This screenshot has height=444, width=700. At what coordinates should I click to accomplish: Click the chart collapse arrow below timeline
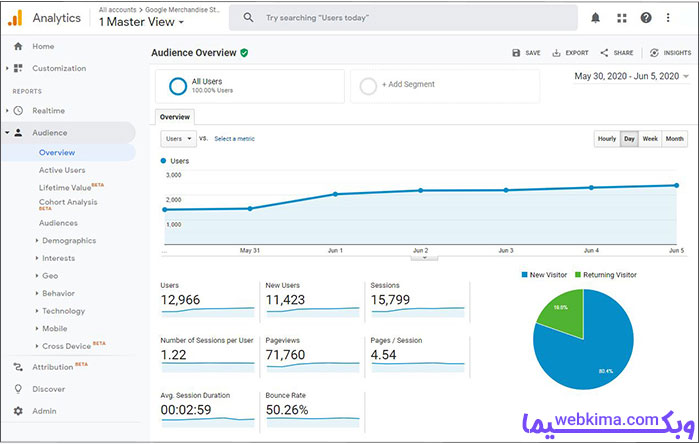[x=424, y=258]
